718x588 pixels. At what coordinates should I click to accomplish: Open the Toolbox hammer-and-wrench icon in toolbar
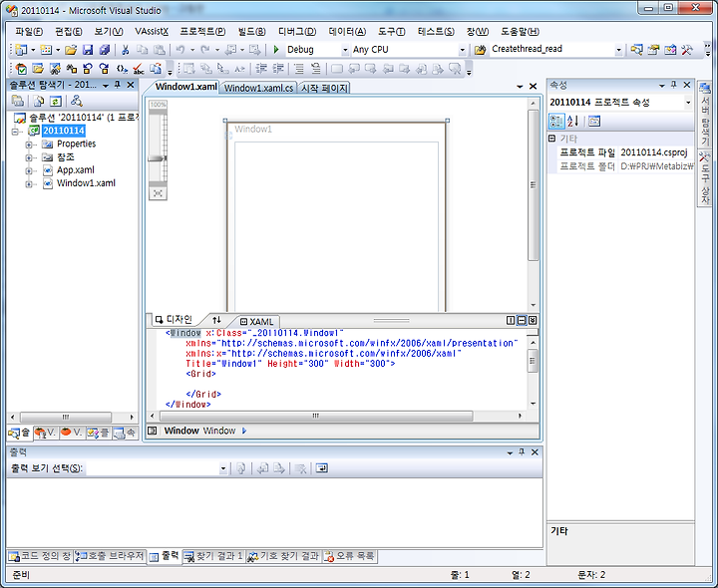[x=687, y=50]
